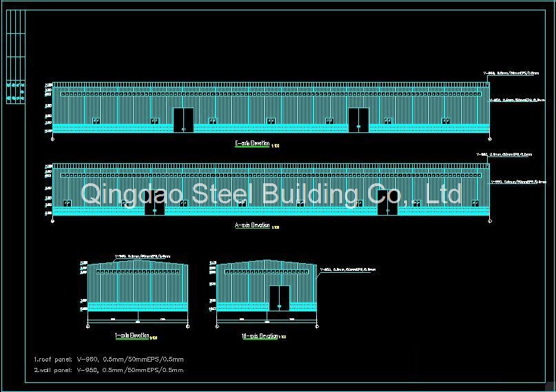Click right grid bubble under E-axis elevation
This screenshot has height=392, width=556.
490,139
